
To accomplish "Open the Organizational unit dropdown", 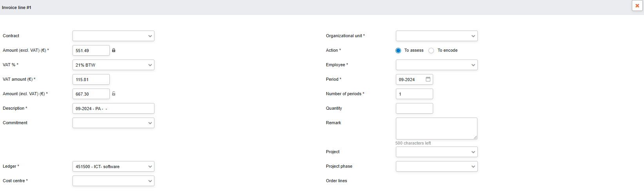I will [437, 36].
